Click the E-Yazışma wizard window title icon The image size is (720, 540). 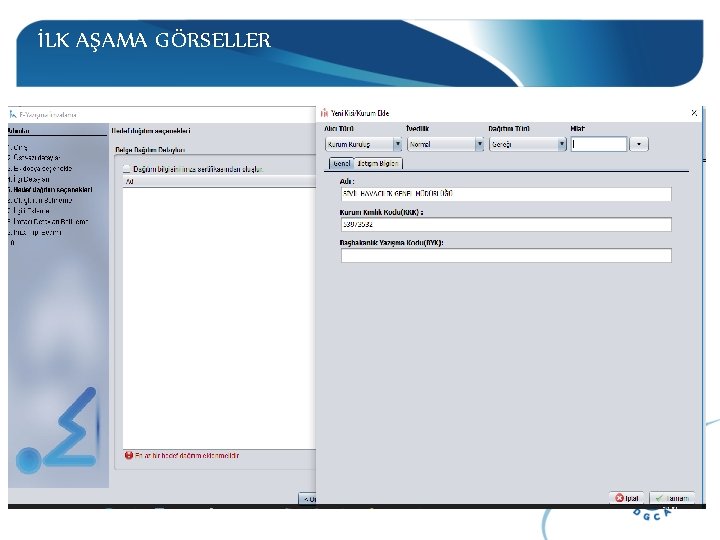click(x=13, y=114)
